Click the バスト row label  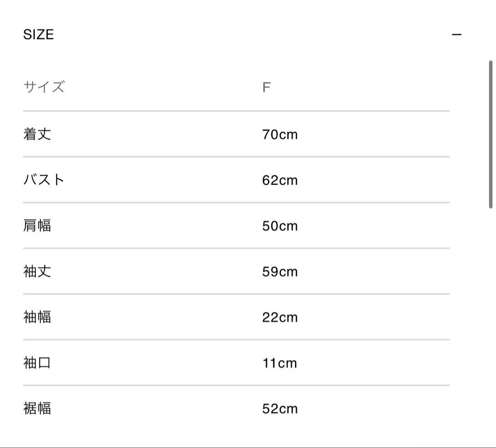(44, 180)
